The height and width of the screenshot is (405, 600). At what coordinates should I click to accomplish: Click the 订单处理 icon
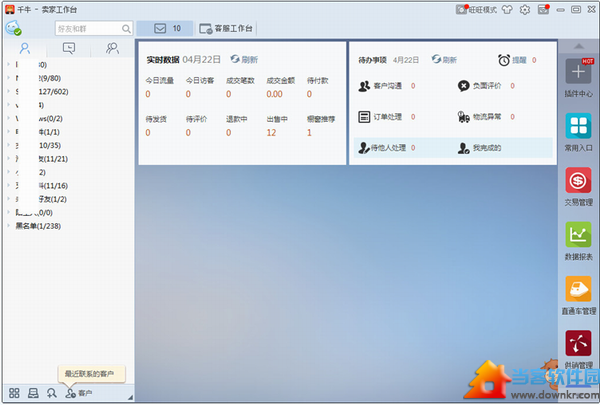(364, 117)
